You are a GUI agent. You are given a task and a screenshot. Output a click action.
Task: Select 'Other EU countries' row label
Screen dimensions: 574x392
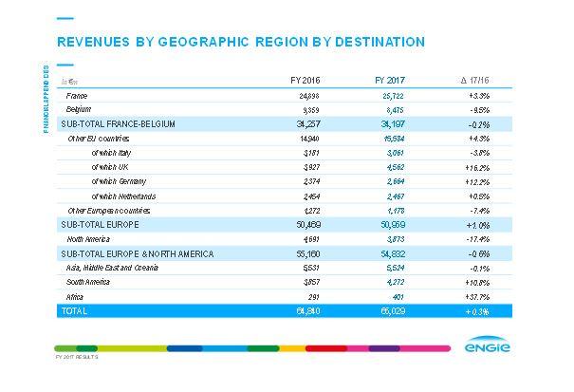[99, 139]
